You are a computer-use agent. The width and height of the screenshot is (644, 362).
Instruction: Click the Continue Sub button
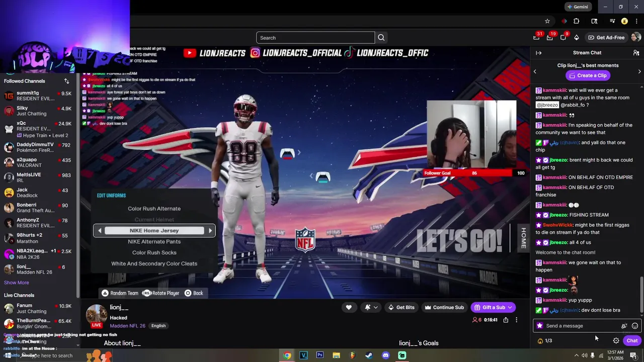[444, 307]
